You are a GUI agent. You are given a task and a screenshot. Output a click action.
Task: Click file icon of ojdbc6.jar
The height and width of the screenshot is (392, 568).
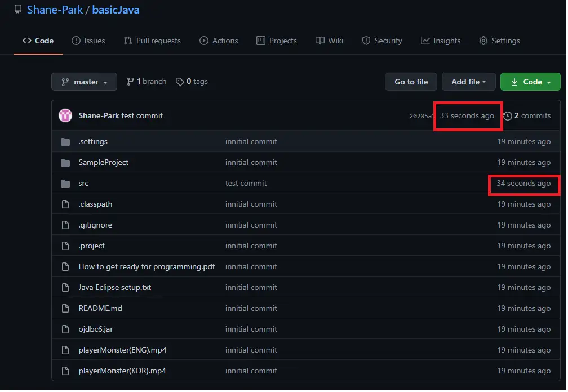click(65, 329)
